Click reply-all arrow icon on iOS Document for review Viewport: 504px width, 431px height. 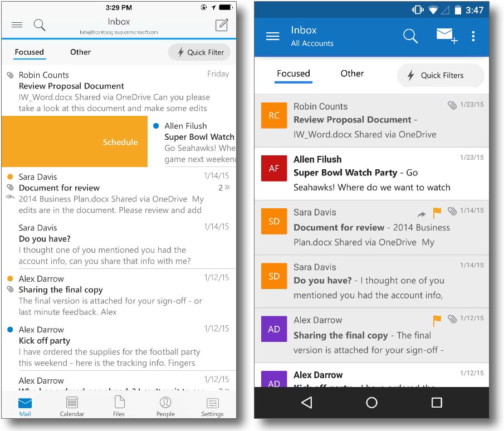(10, 197)
